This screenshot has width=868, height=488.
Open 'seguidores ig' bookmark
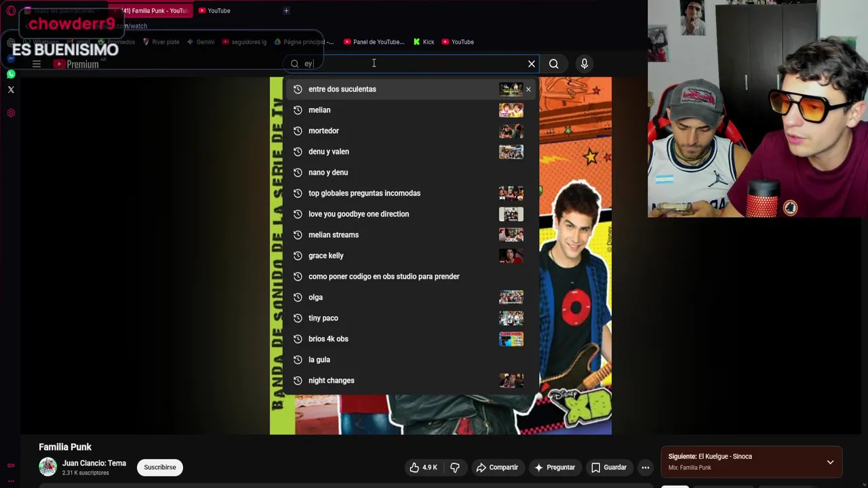244,42
